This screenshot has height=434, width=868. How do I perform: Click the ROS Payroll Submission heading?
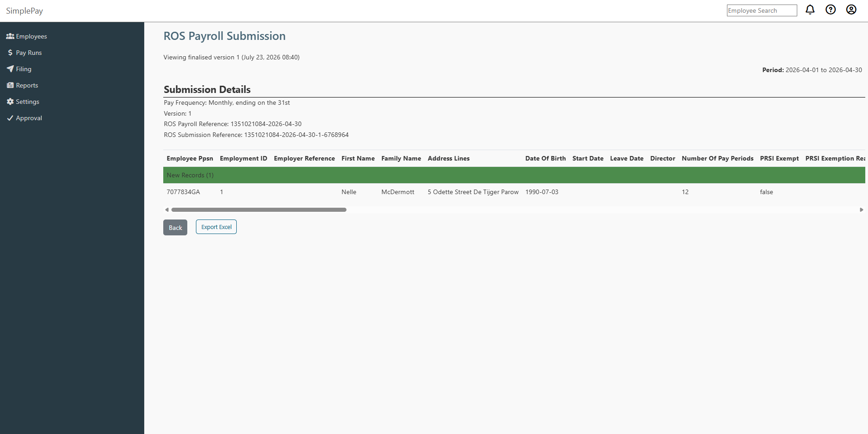click(x=224, y=36)
